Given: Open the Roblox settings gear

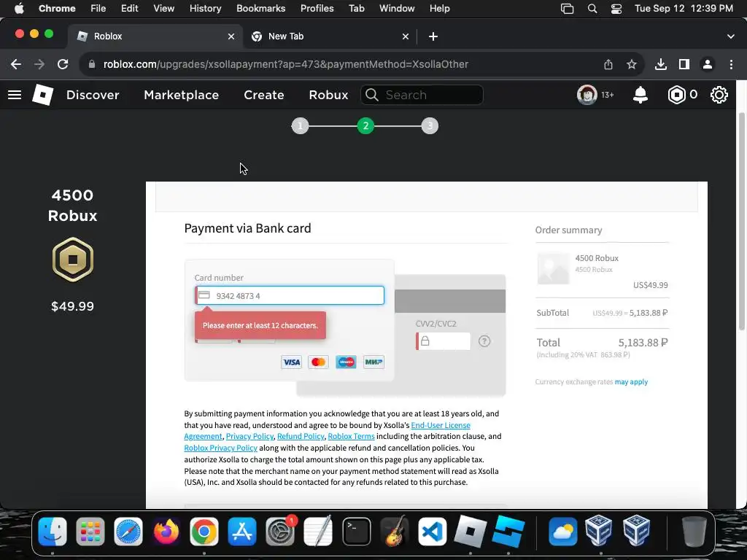Looking at the screenshot, I should pyautogui.click(x=719, y=95).
